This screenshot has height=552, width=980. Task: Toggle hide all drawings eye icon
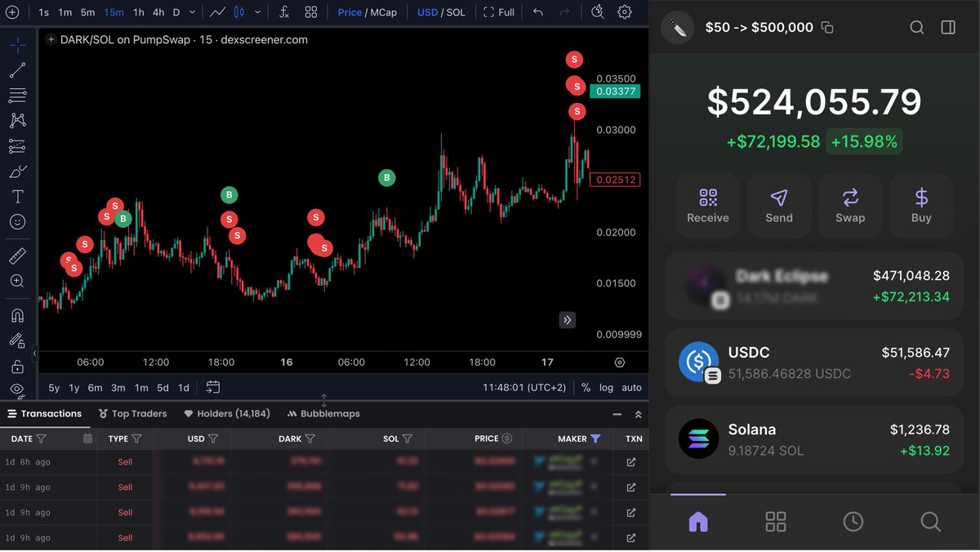(x=17, y=390)
